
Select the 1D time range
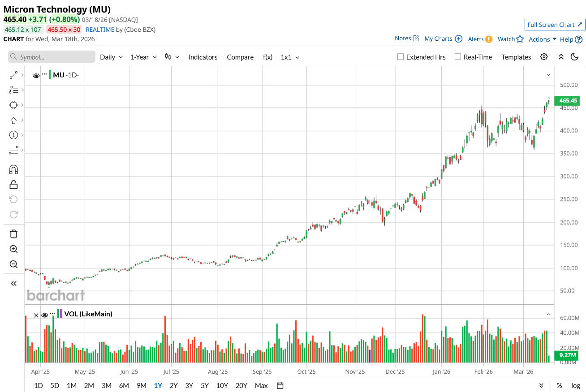click(x=39, y=386)
